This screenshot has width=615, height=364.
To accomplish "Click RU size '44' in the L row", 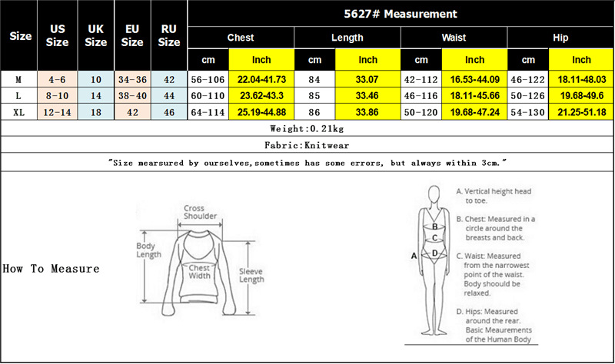I will (x=169, y=95).
